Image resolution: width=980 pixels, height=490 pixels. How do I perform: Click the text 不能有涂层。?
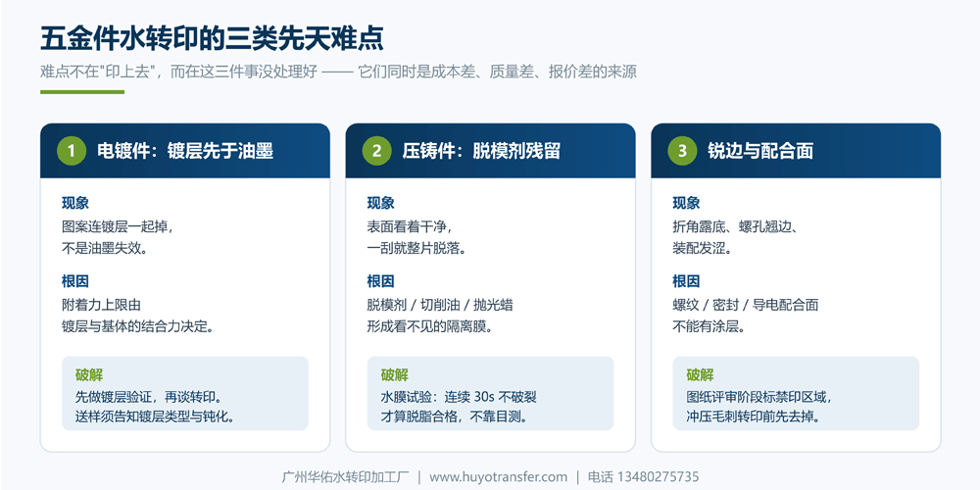pos(709,326)
